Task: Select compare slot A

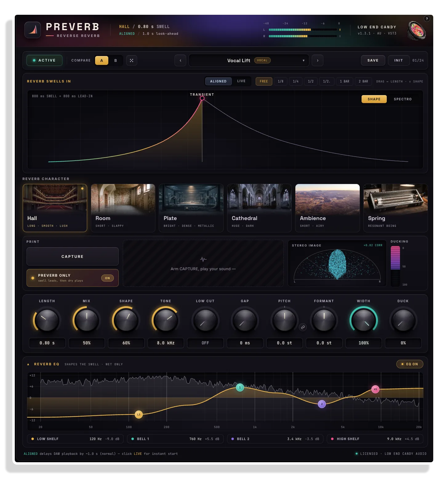Action: (x=102, y=60)
